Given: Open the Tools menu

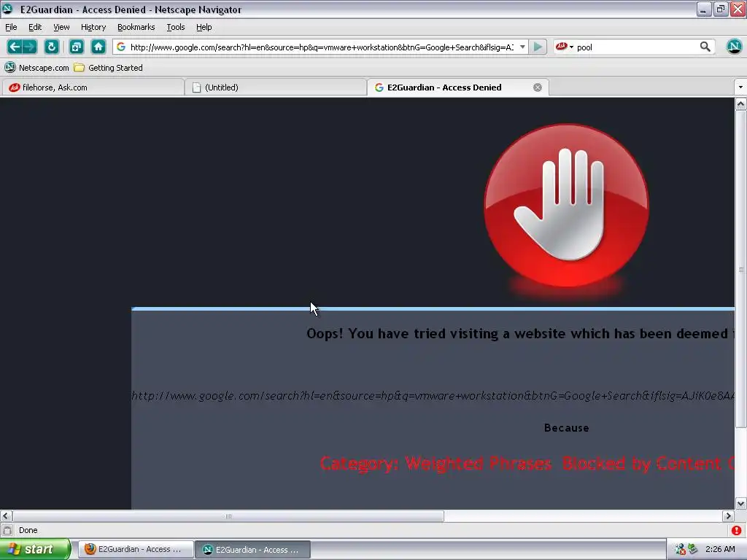Looking at the screenshot, I should 176,27.
